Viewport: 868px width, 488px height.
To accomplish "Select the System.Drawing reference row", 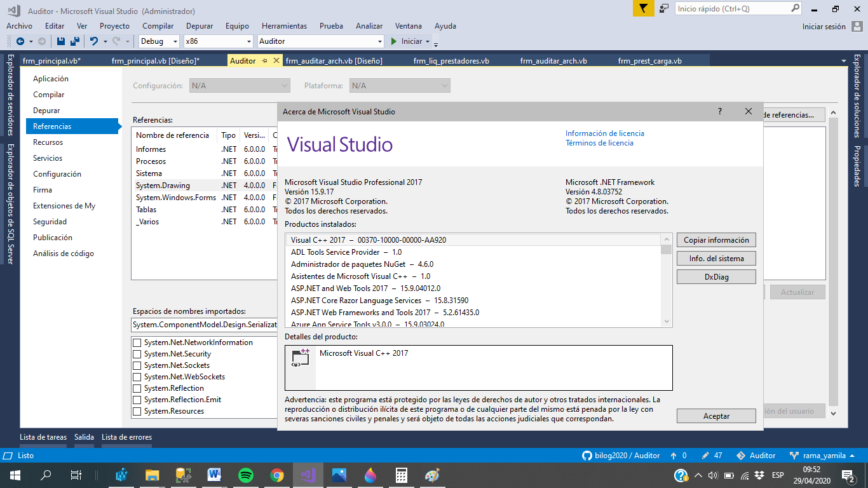I will coord(204,186).
